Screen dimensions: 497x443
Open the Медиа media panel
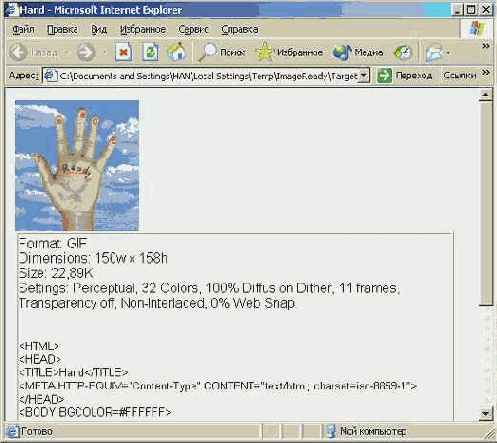[358, 52]
